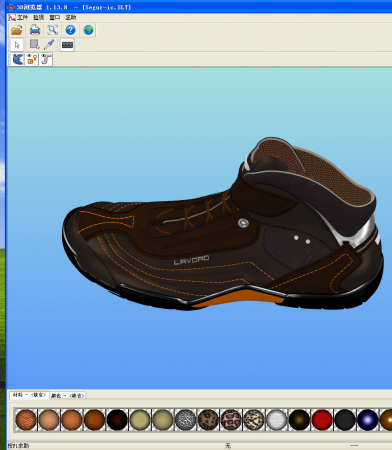Screen dimensions: 392x450
Task: Pick the eyedropper tool
Action: coord(49,45)
